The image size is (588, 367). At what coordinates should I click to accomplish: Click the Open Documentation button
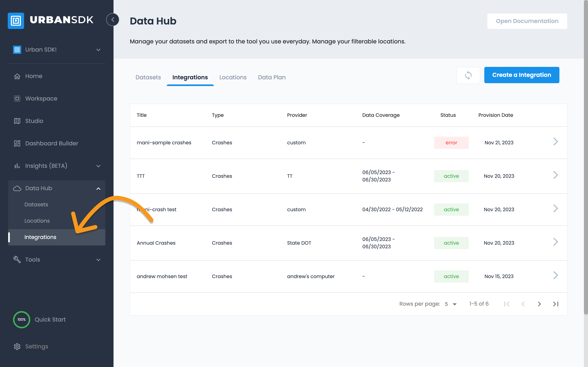pyautogui.click(x=527, y=21)
